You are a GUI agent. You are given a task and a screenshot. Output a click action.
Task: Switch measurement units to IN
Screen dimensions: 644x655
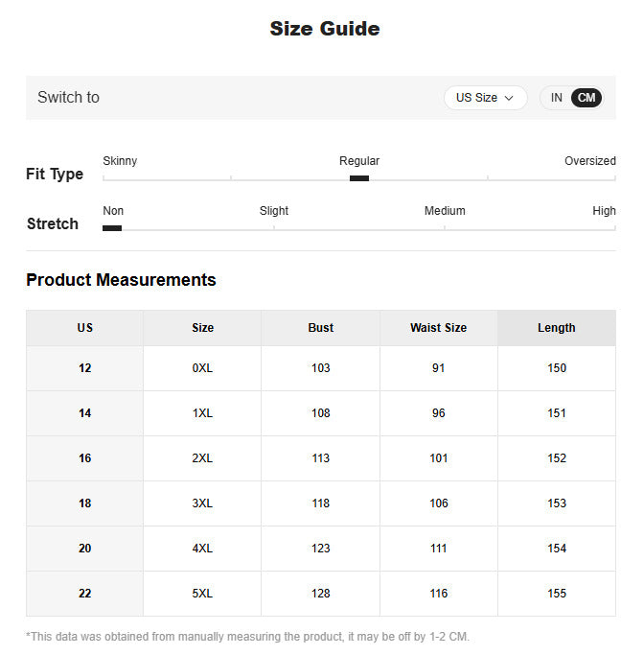pyautogui.click(x=556, y=98)
